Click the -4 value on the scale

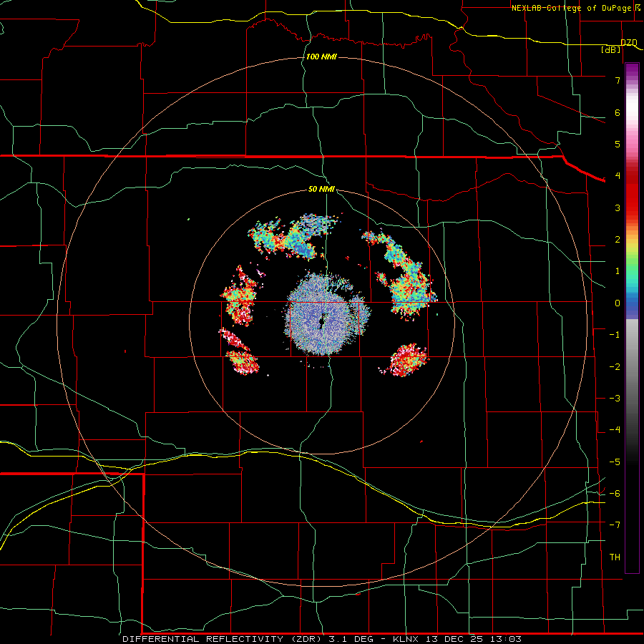pos(615,430)
